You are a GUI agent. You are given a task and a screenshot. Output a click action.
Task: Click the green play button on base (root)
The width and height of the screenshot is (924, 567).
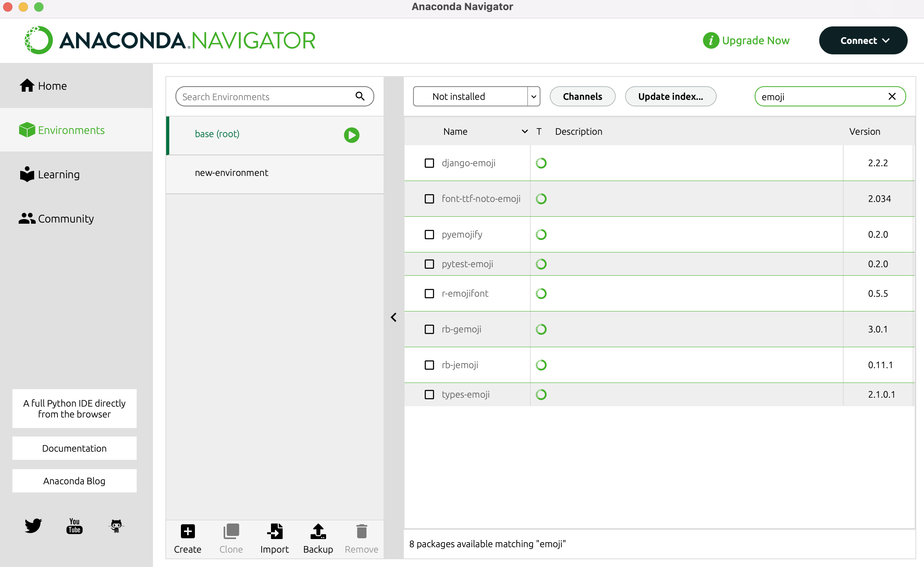352,135
